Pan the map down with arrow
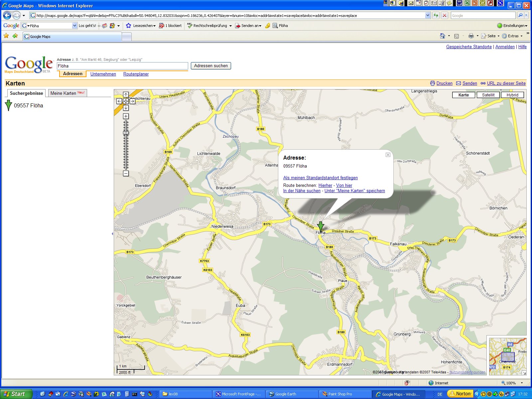This screenshot has height=399, width=532. 126,108
